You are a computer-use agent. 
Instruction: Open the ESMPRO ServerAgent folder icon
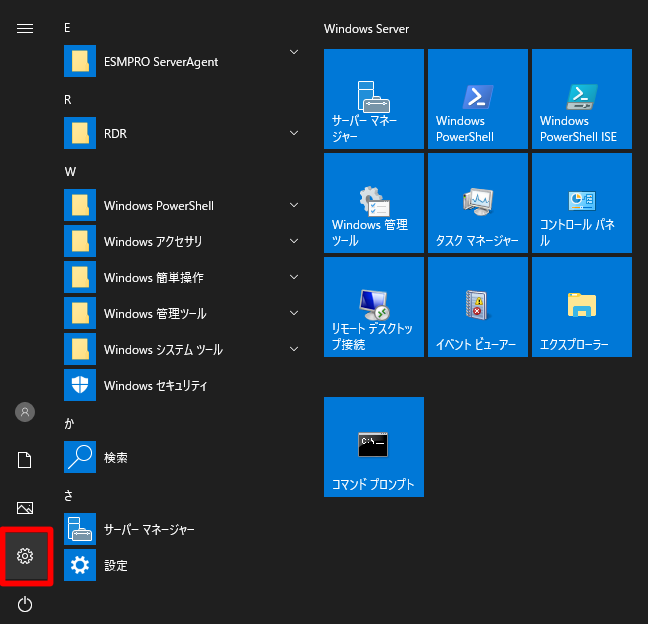pos(80,61)
